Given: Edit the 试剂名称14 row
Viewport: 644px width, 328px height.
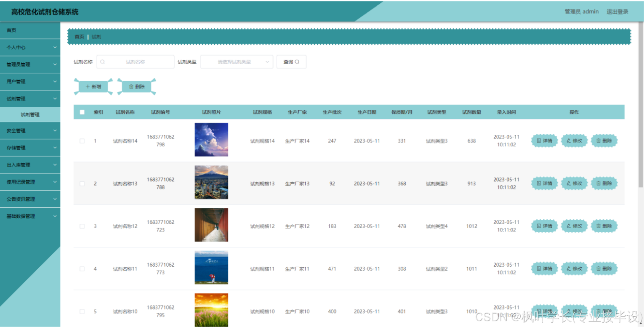Looking at the screenshot, I should coord(574,141).
